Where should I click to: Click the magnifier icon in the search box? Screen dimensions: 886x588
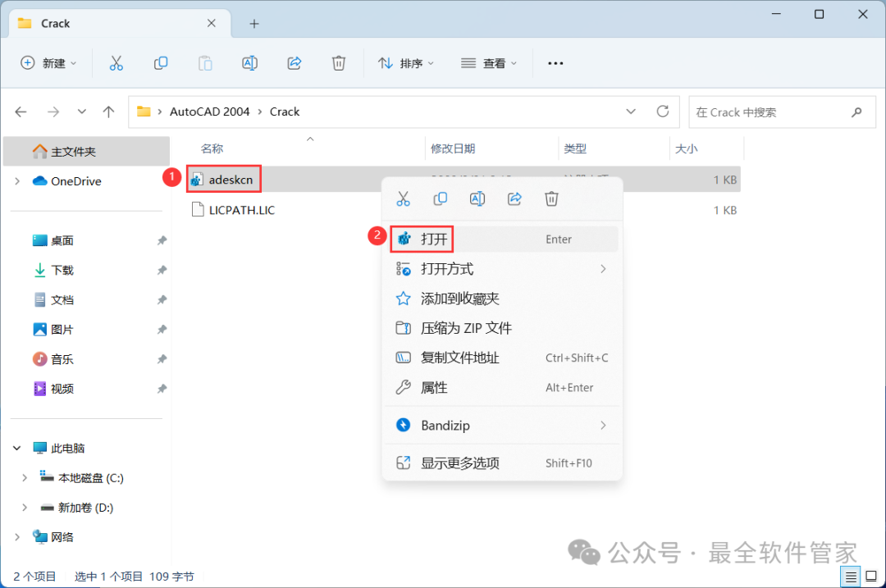856,112
